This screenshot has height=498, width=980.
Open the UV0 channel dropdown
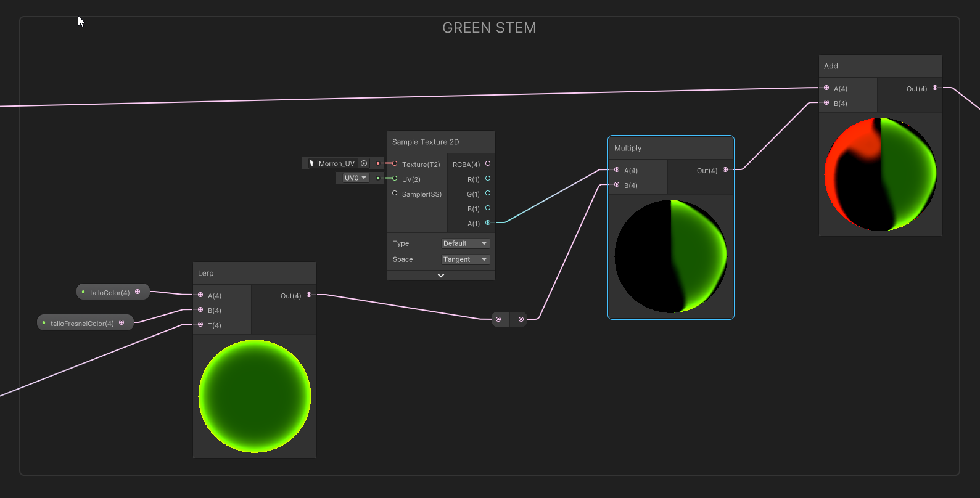point(355,178)
